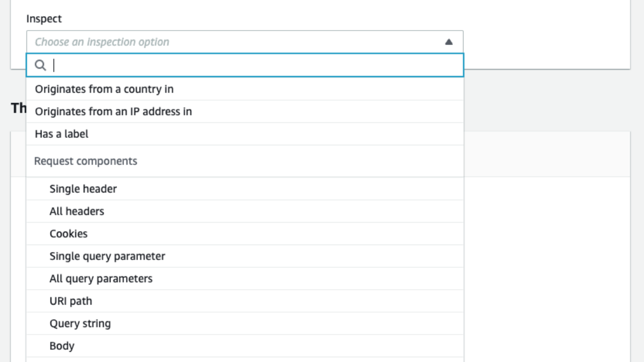Pick Query string as inspection component
The image size is (644, 362).
tap(80, 323)
